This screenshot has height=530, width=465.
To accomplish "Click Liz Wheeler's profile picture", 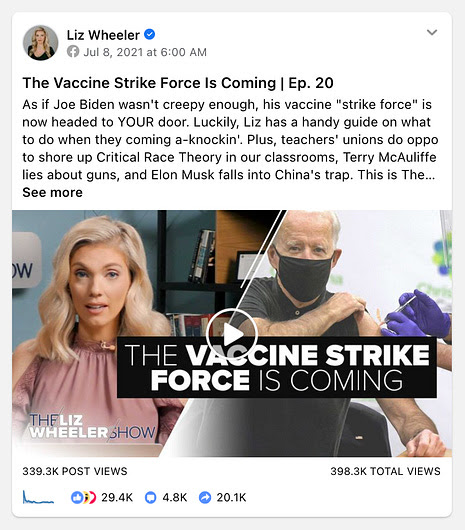I will point(41,43).
